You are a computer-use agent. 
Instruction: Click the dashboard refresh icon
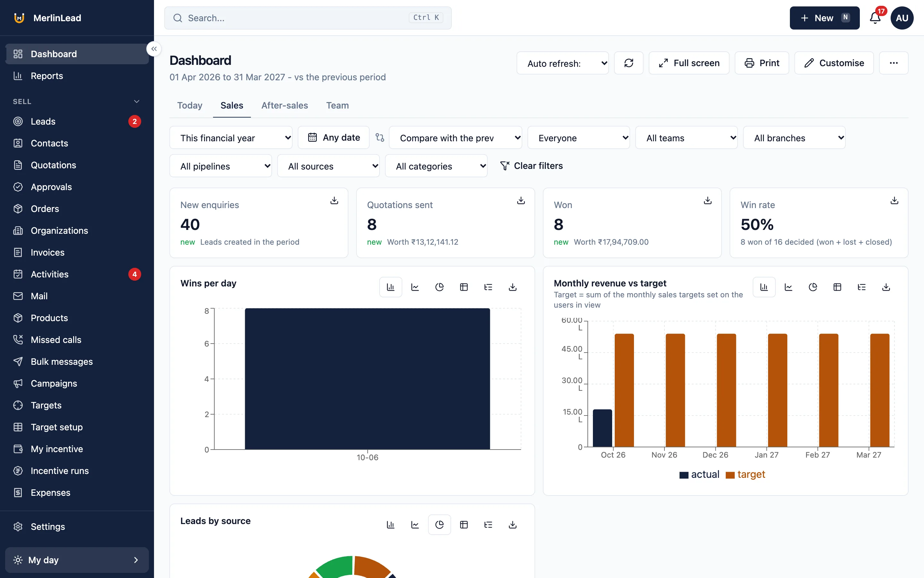[629, 63]
